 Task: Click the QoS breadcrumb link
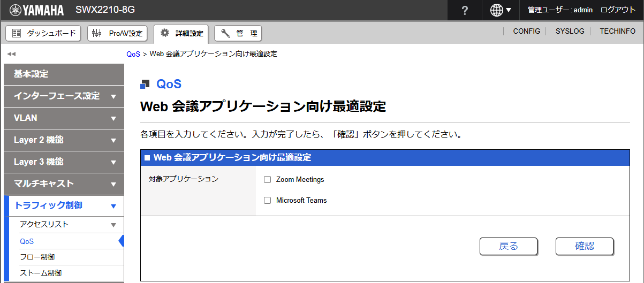click(x=133, y=54)
